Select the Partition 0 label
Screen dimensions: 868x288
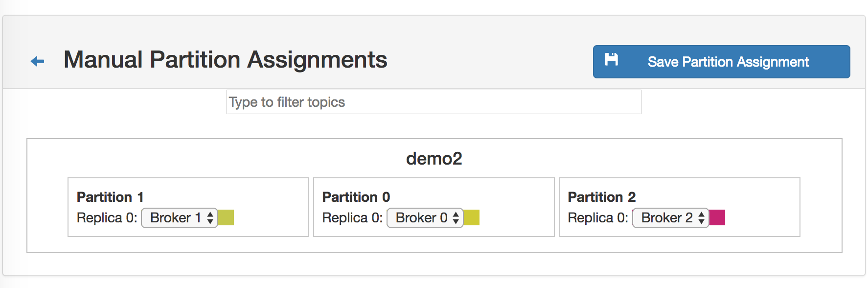tap(356, 197)
